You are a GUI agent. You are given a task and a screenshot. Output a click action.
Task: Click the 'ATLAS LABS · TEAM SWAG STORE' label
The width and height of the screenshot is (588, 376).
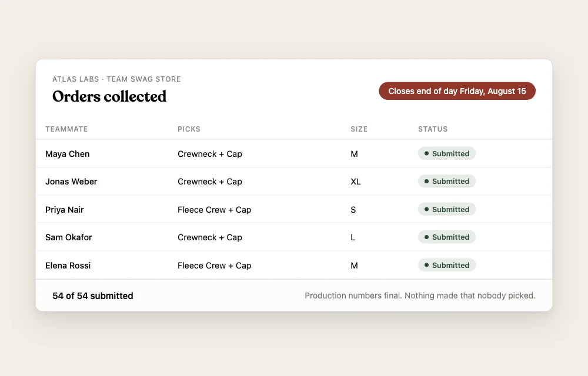(116, 79)
